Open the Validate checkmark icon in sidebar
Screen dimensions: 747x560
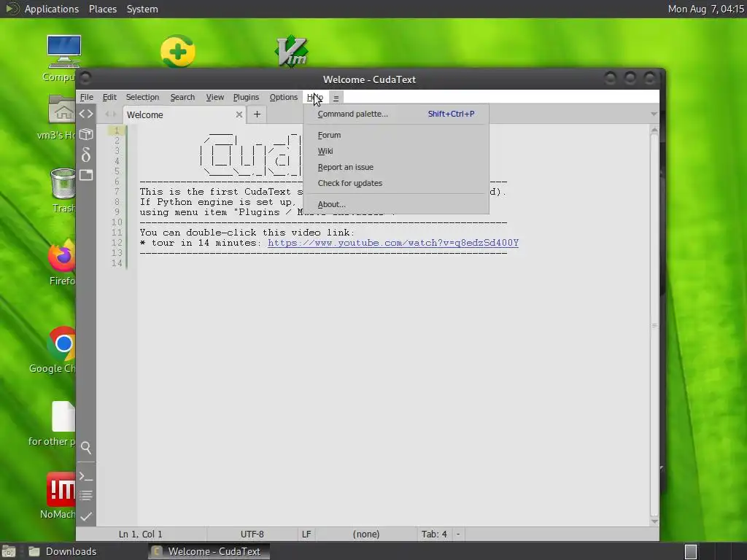pyautogui.click(x=86, y=516)
